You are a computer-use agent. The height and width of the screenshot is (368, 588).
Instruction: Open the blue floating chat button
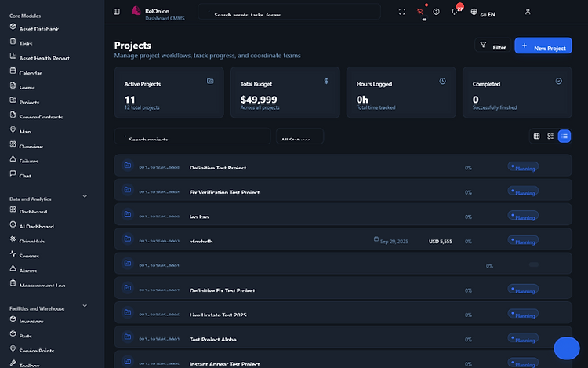coord(567,348)
